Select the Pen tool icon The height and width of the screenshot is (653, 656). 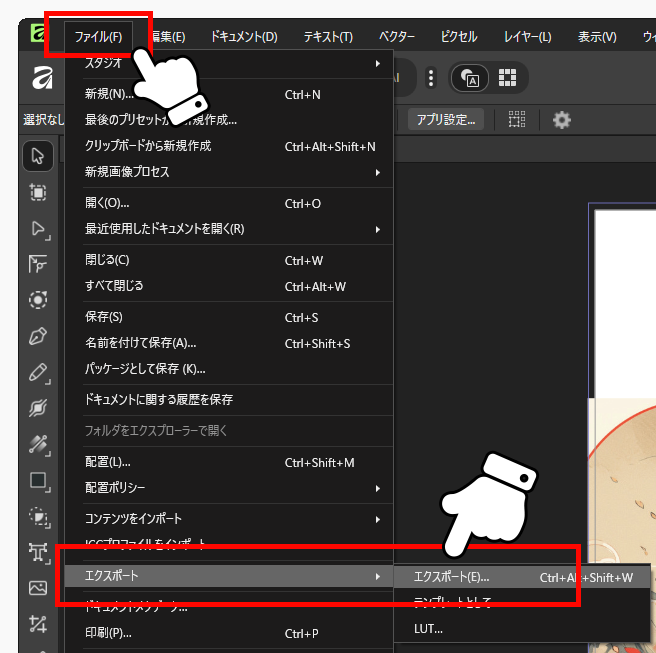(x=38, y=336)
